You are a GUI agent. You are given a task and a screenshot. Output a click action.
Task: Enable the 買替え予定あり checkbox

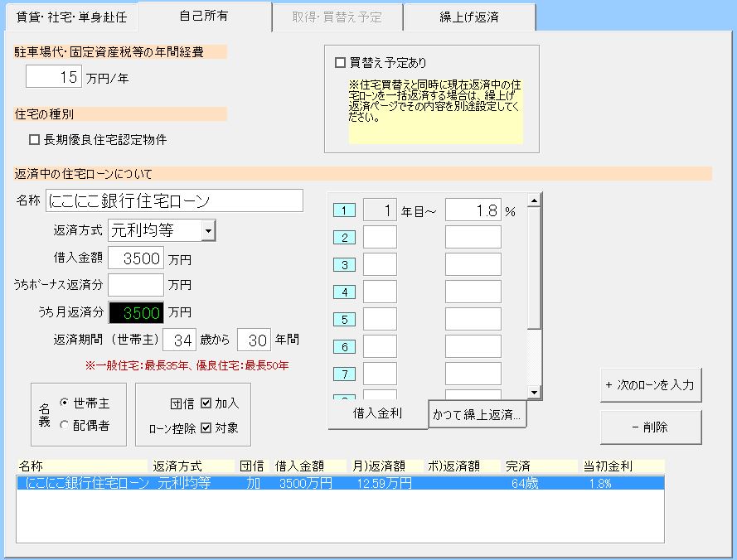coord(340,63)
